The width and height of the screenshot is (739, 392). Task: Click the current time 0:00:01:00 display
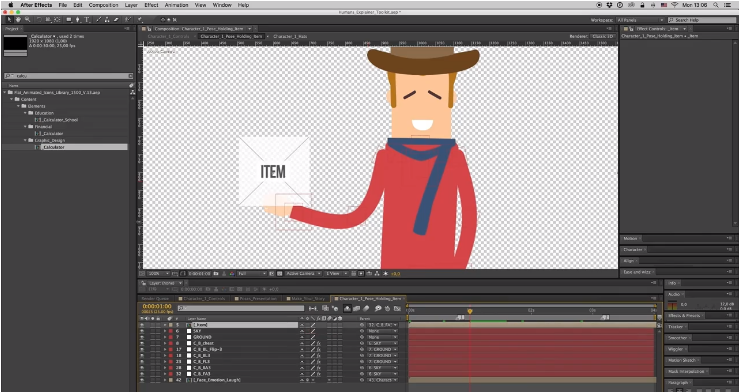click(x=157, y=306)
